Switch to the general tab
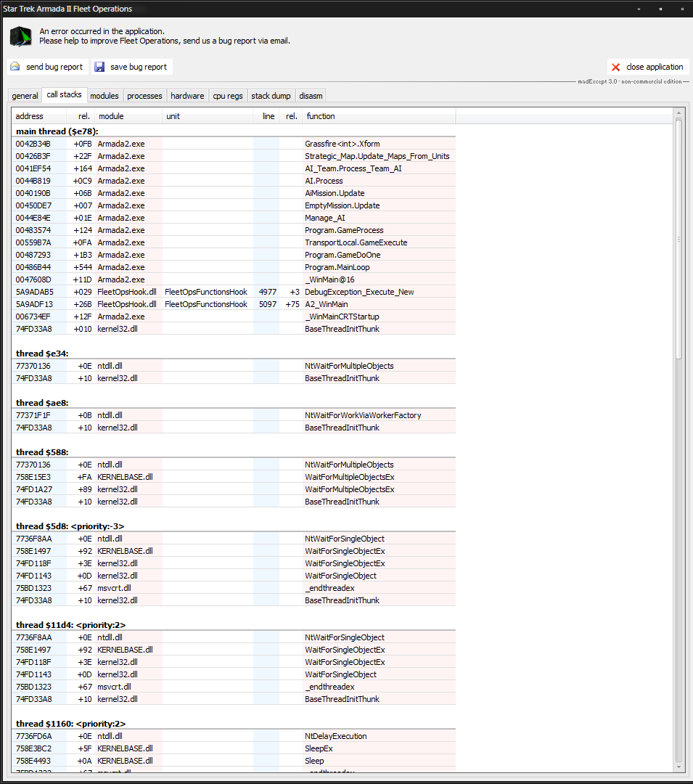 coord(25,96)
